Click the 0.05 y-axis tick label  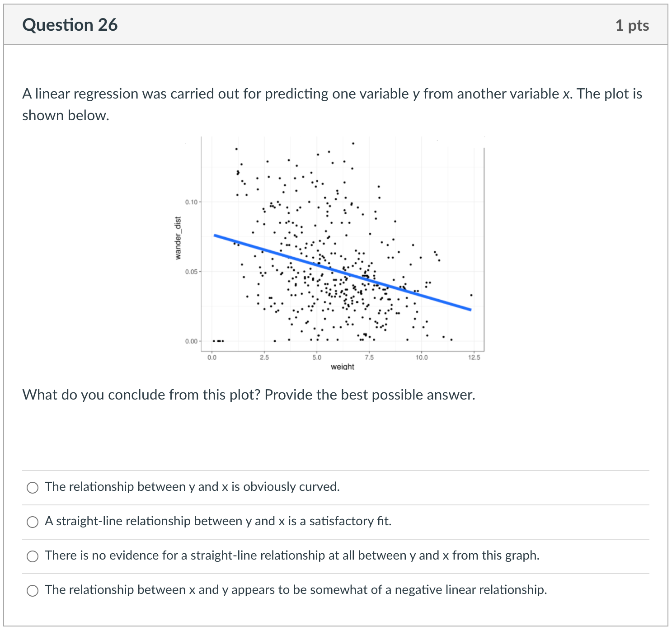click(x=191, y=272)
